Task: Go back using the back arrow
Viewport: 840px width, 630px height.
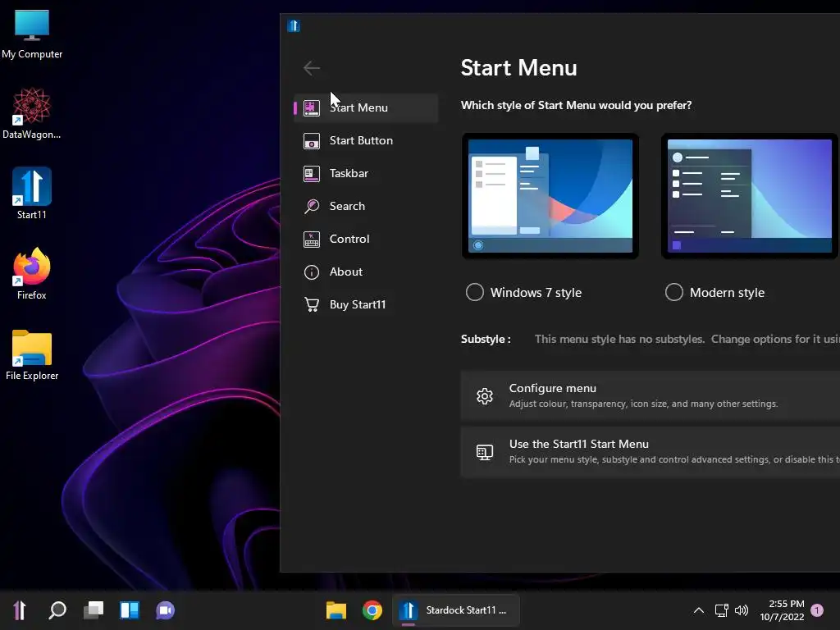Action: pyautogui.click(x=312, y=68)
